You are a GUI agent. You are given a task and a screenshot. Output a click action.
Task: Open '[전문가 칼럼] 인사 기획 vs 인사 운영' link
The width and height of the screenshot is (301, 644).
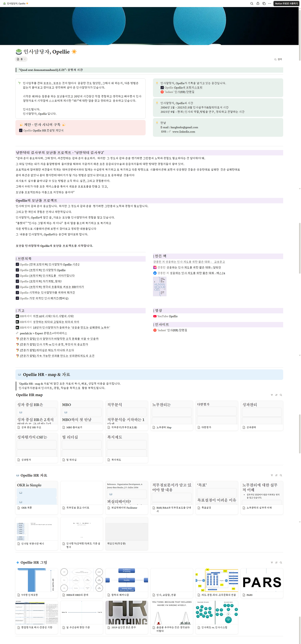click(x=52, y=344)
